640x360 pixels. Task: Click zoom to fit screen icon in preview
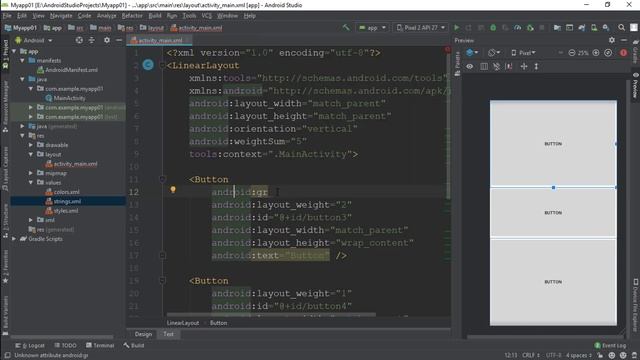click(x=608, y=53)
